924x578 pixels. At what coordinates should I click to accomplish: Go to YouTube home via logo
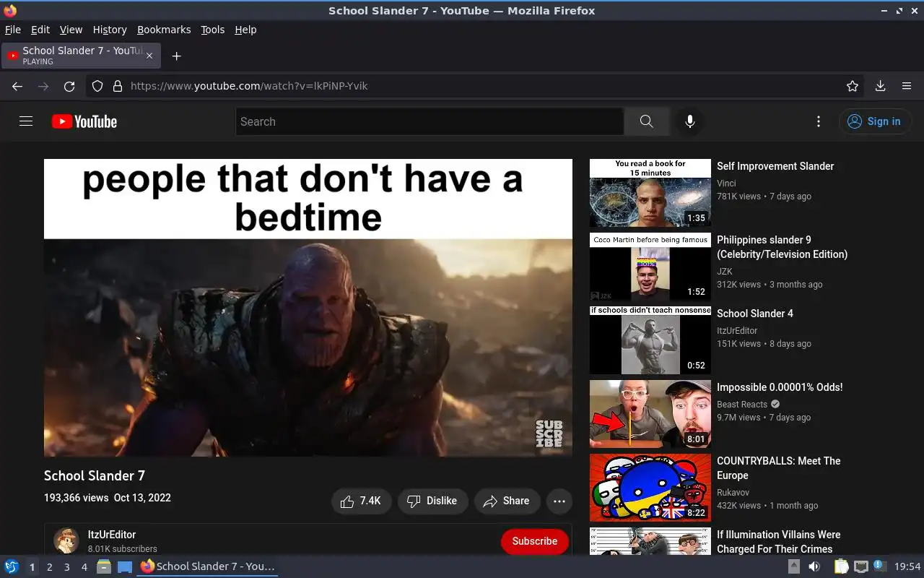pos(84,121)
